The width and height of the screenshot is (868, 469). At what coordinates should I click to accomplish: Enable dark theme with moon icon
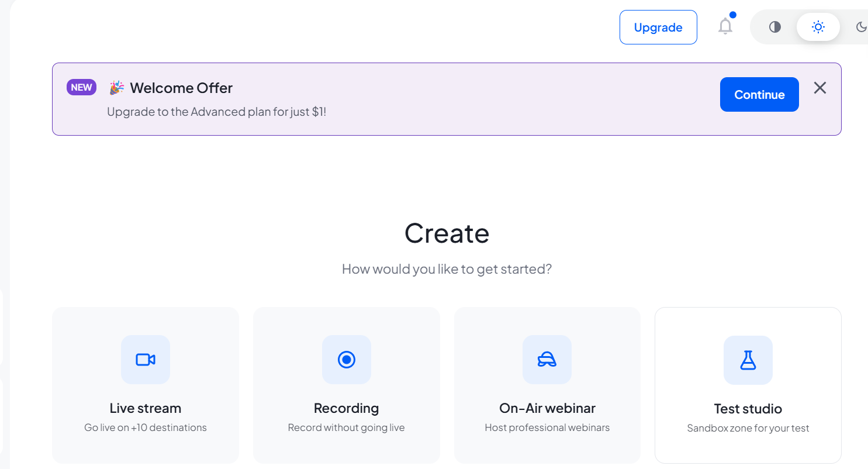pyautogui.click(x=861, y=27)
